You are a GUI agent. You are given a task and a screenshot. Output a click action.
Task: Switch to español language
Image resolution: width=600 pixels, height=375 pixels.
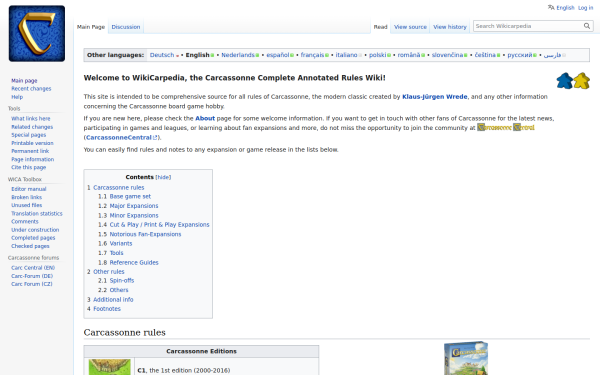(x=277, y=55)
